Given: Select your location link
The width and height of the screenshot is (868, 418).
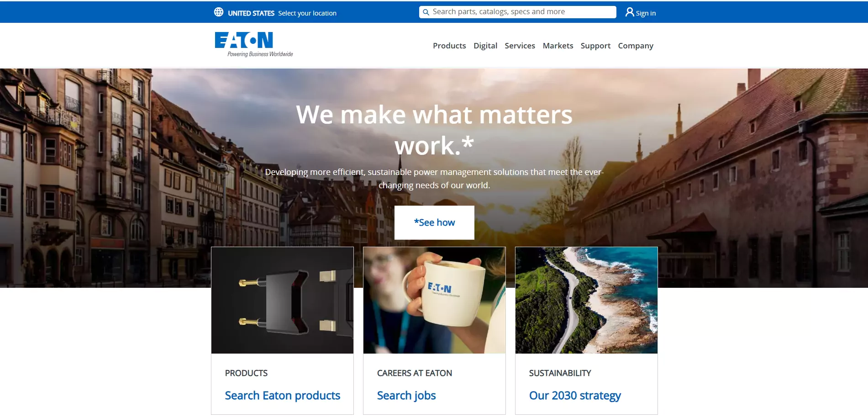Looking at the screenshot, I should (x=307, y=13).
